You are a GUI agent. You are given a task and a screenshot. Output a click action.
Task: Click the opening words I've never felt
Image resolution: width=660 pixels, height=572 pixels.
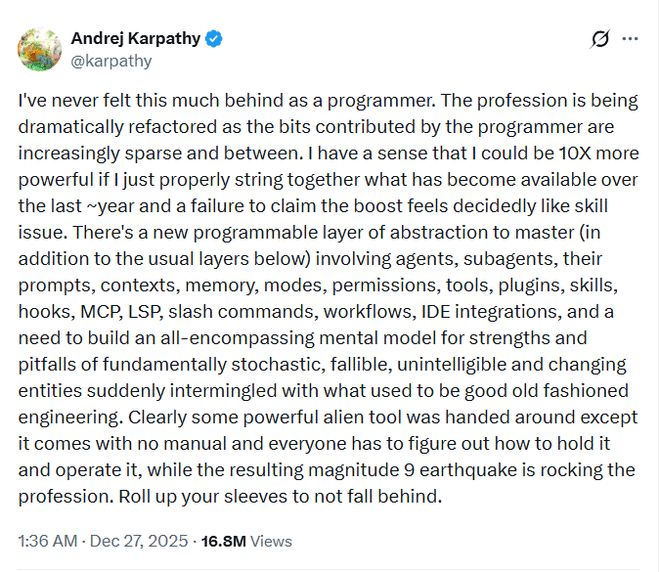coord(75,101)
